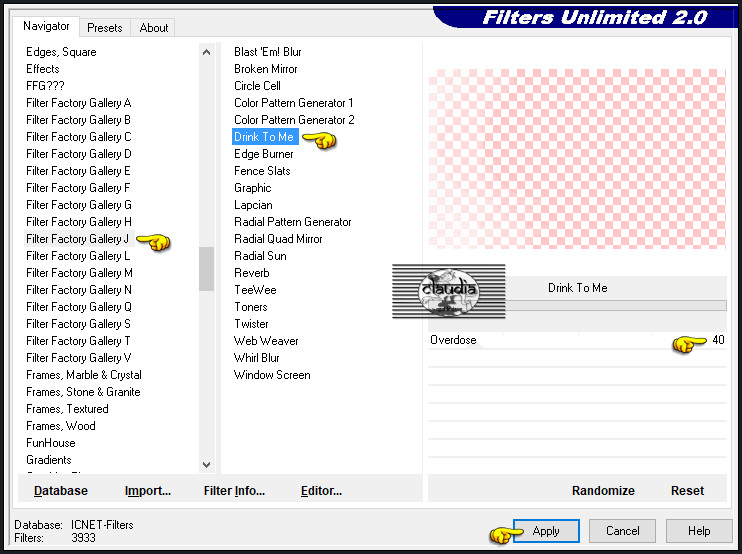742x554 pixels.
Task: Select Frames, Textured category
Action: (x=67, y=409)
